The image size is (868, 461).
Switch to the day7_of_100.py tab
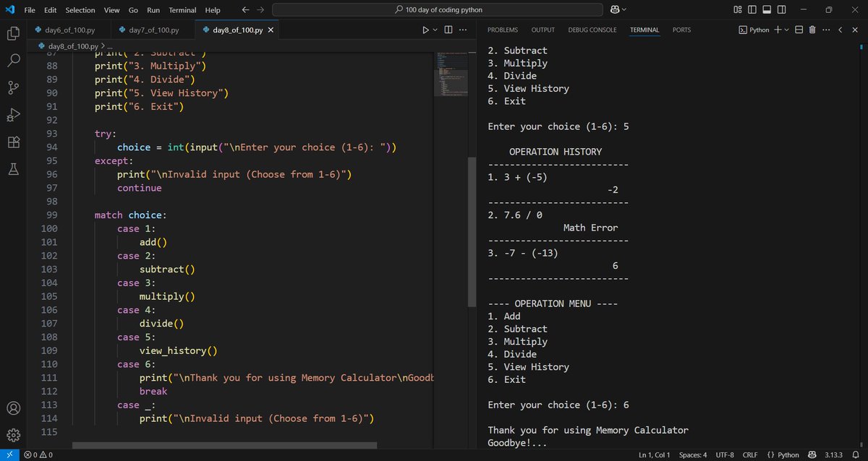[x=153, y=30]
